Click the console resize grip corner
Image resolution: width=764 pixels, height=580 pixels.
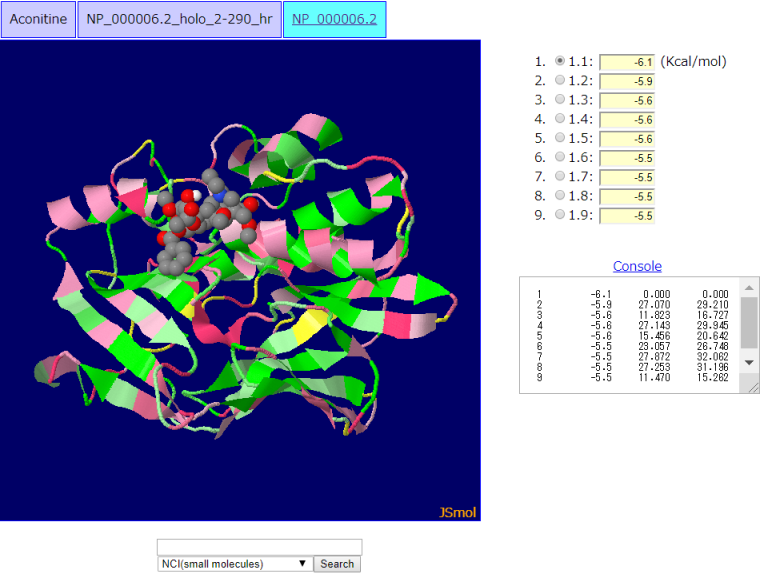754,388
